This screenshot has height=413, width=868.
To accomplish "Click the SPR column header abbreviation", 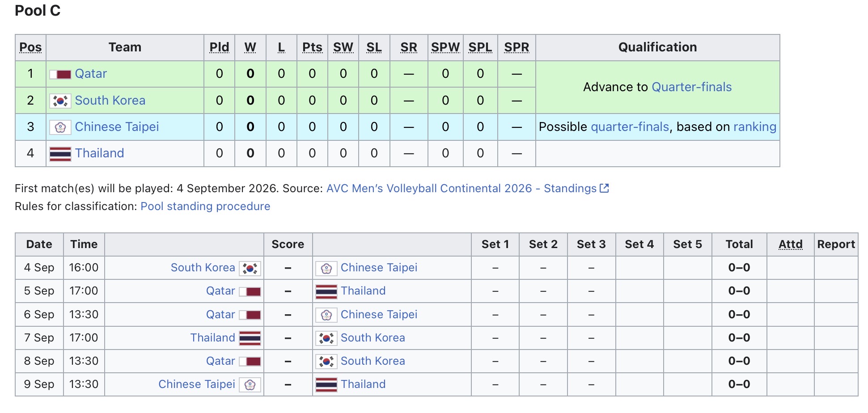I will (517, 47).
